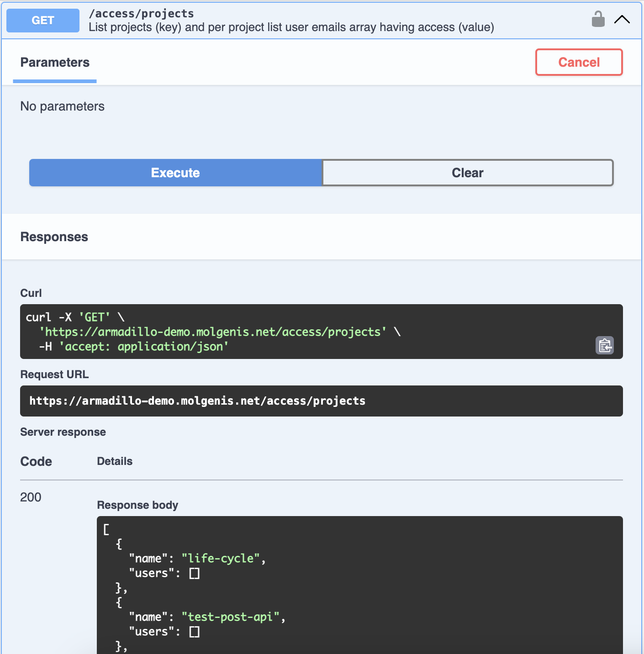Click the Curl label
The height and width of the screenshot is (654, 644).
31,293
